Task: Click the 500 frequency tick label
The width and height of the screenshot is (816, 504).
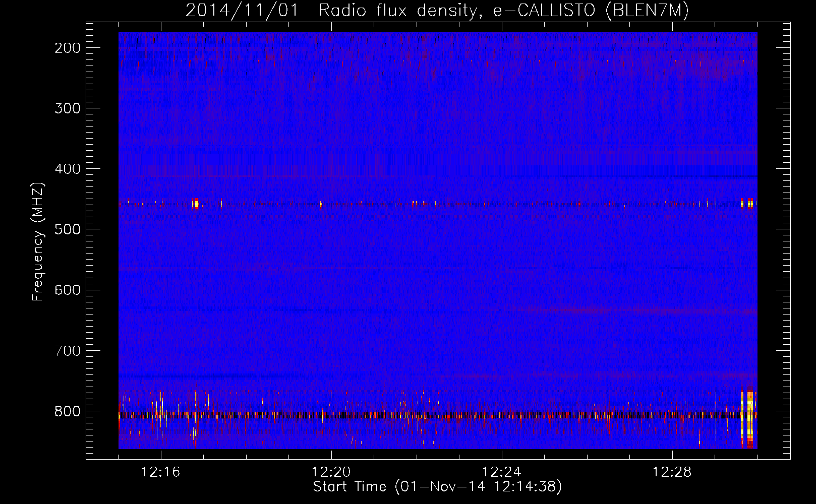Action: coord(68,229)
